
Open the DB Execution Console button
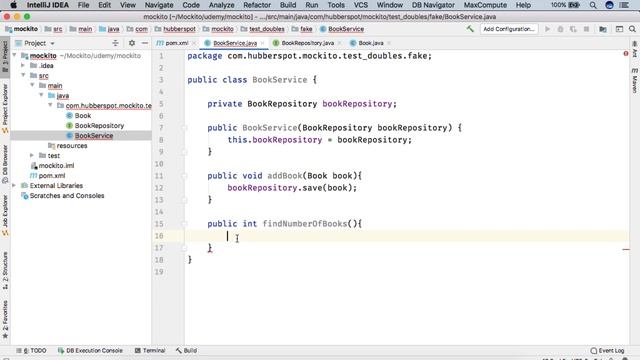coord(90,351)
